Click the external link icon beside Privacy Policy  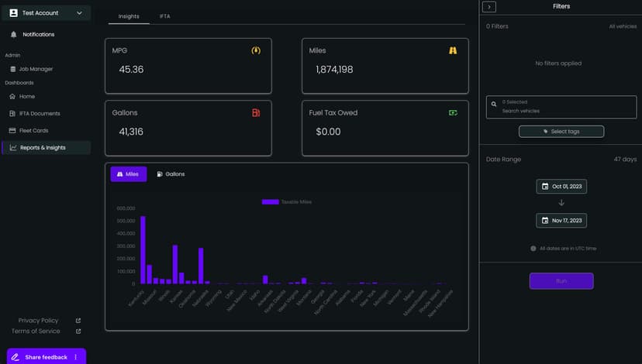[x=78, y=321]
